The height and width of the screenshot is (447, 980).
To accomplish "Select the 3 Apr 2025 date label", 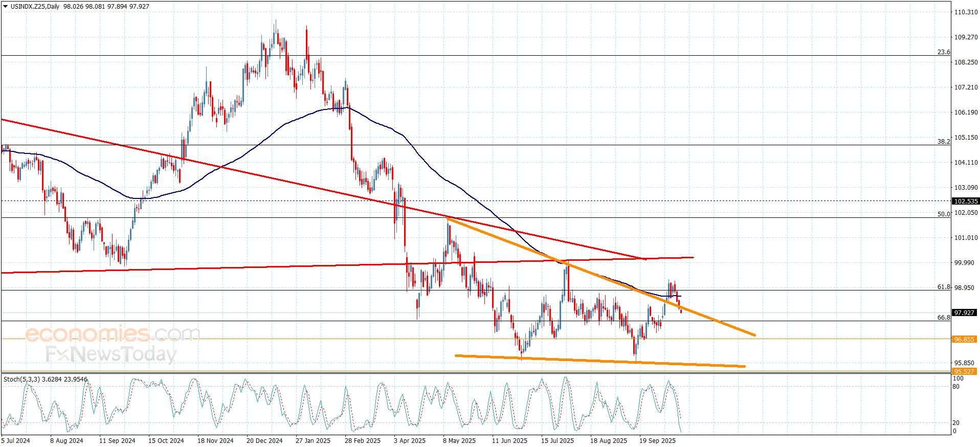I will tap(409, 440).
